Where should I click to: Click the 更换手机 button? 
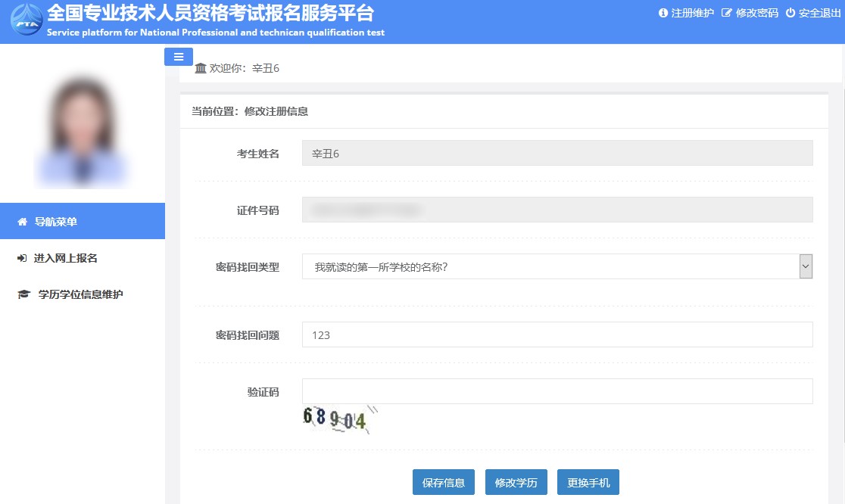588,482
